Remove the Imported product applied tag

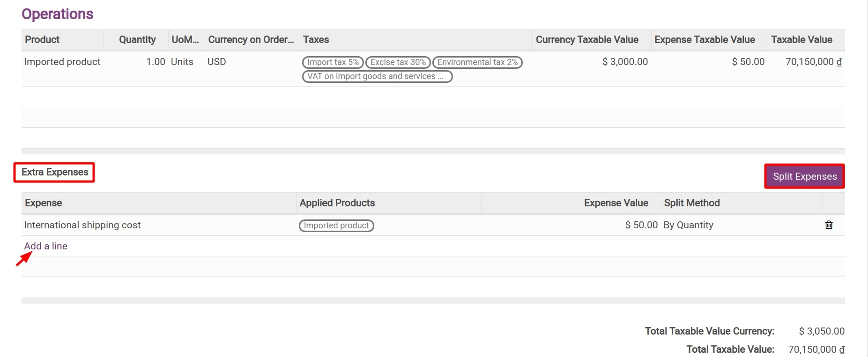(x=336, y=226)
